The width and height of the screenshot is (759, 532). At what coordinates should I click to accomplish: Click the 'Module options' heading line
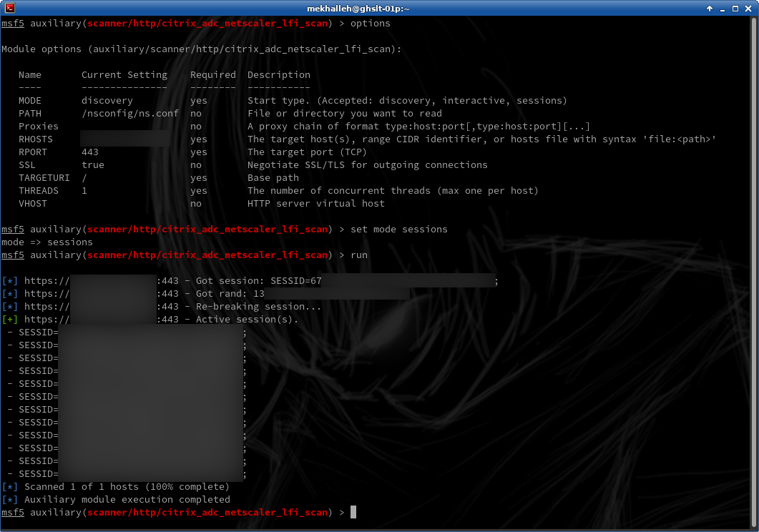(x=201, y=49)
